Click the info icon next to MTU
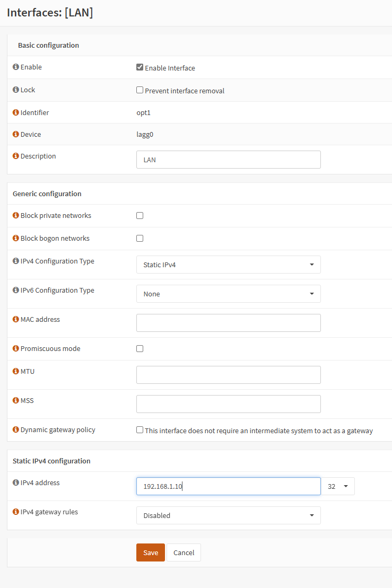Image resolution: width=392 pixels, height=588 pixels. 16,372
